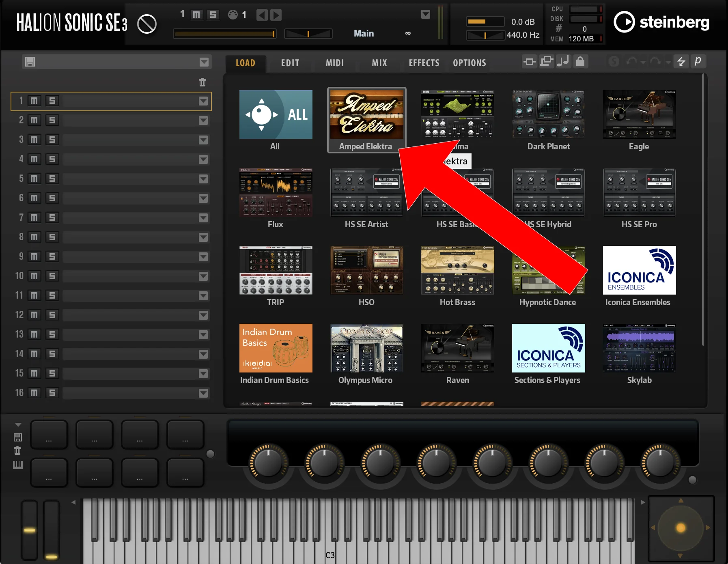Click the first quick control knob

click(268, 463)
